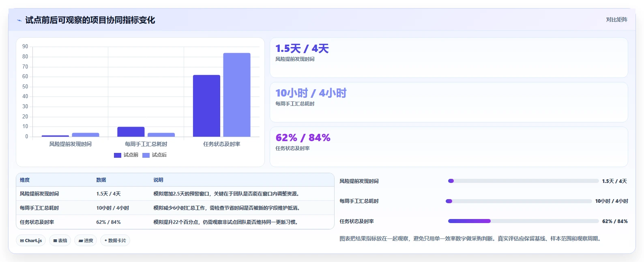Click the table data cell 1.5天 / 4天
Image resolution: width=644 pixels, height=262 pixels.
tap(108, 194)
